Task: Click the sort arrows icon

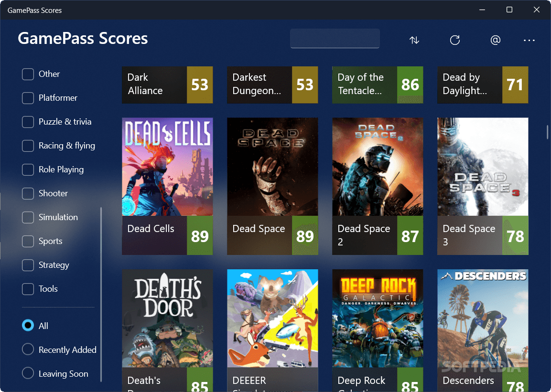Action: tap(414, 40)
